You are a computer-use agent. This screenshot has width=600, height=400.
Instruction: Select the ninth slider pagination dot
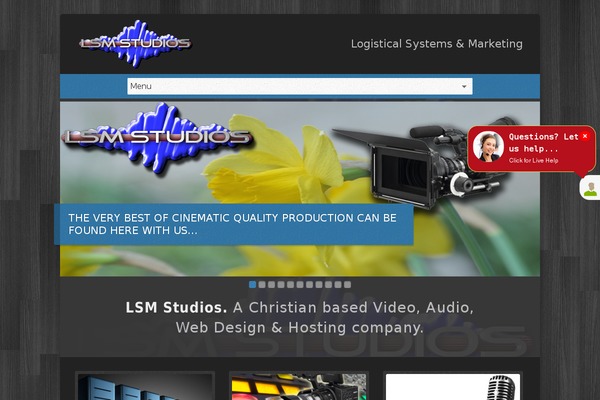[x=328, y=284]
